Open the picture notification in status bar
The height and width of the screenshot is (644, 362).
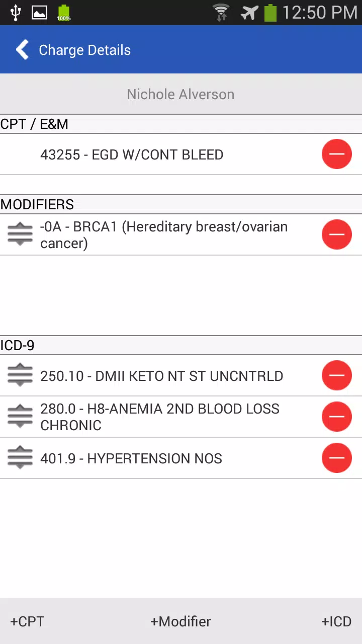(39, 13)
